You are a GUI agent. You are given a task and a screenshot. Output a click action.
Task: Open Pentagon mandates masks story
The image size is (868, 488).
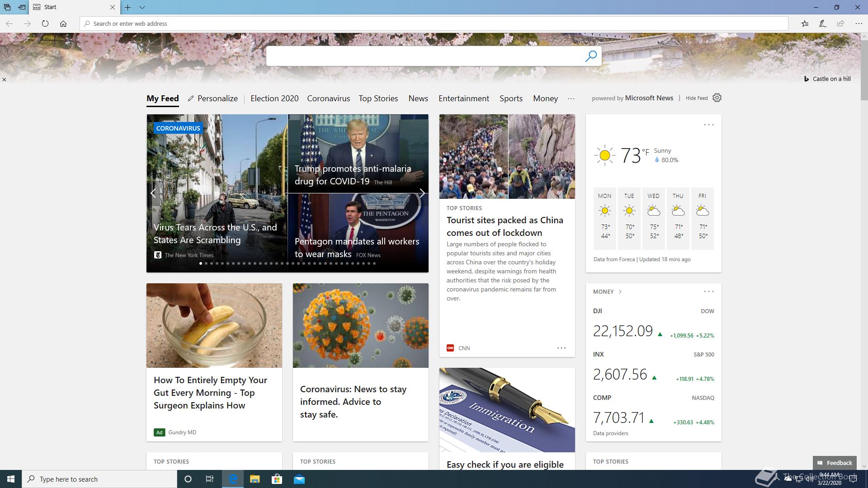357,248
